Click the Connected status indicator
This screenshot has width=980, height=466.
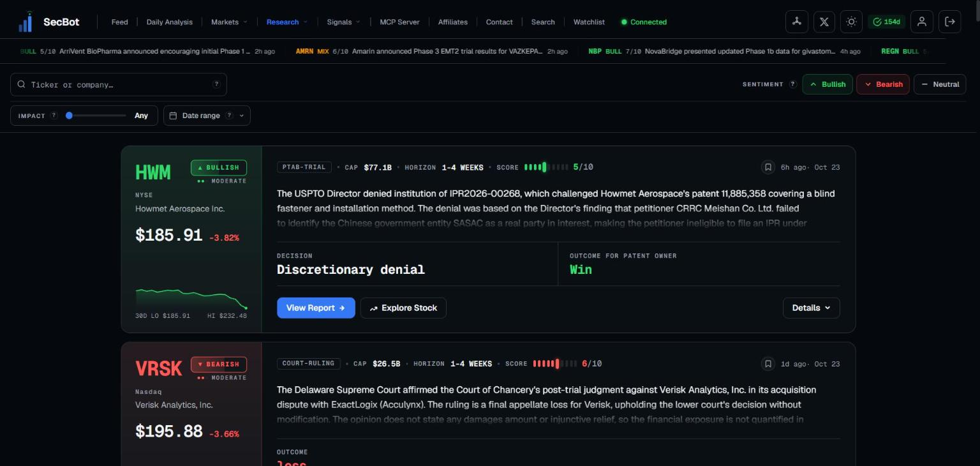click(x=644, y=22)
